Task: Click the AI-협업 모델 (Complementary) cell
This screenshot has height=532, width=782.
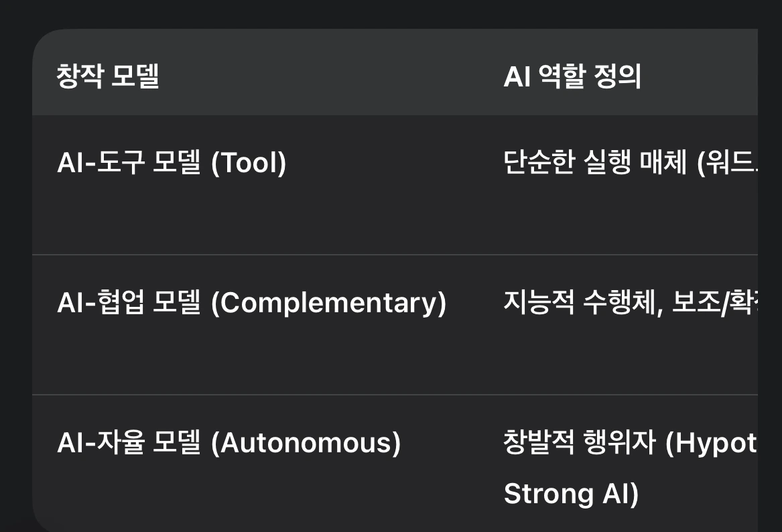Action: [251, 303]
